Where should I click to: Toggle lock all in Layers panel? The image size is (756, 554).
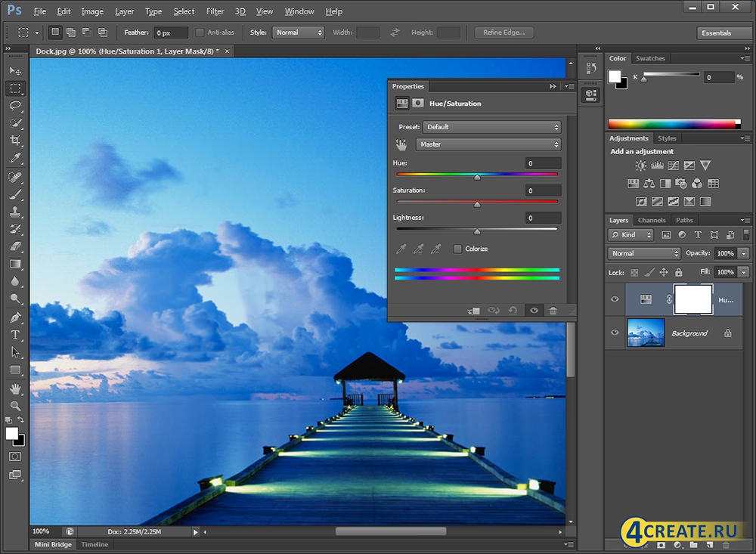678,272
